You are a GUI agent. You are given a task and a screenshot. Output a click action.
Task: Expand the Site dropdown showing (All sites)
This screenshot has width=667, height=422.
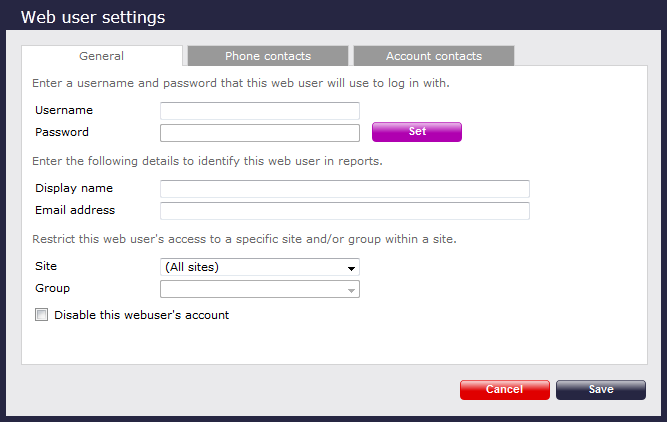[x=259, y=267]
